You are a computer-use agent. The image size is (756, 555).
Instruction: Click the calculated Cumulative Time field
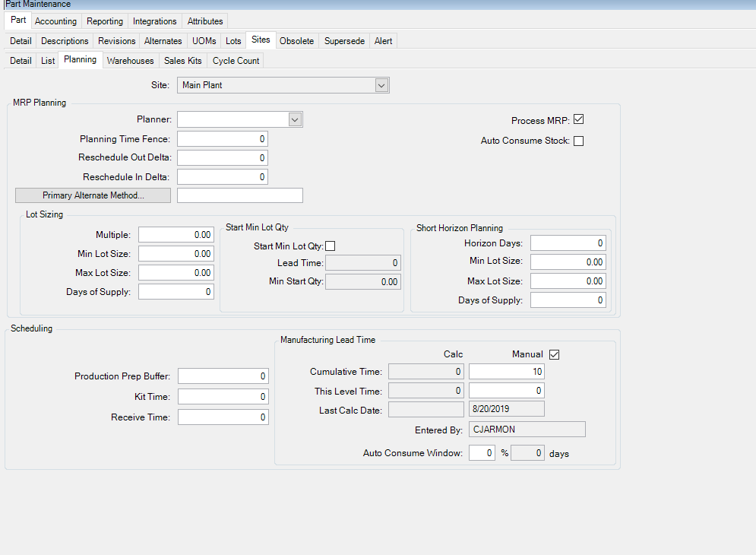click(x=426, y=372)
